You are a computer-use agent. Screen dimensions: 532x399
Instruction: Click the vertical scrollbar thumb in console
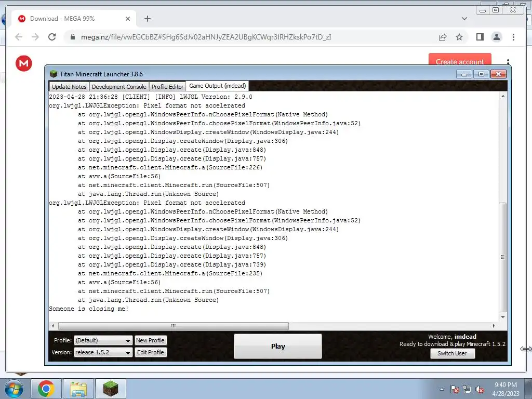pos(503,257)
